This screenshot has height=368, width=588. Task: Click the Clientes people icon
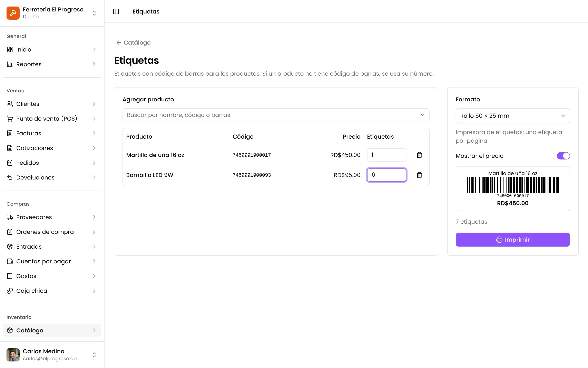point(10,104)
